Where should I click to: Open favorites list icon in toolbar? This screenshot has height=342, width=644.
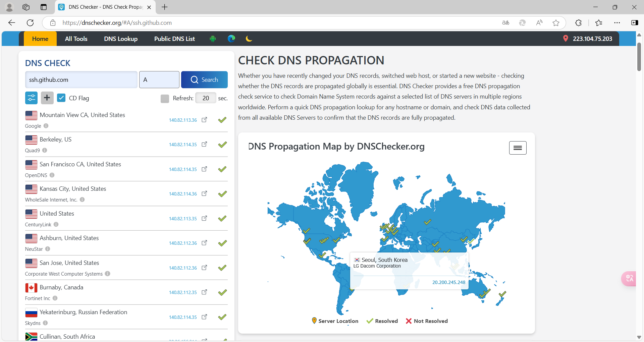pos(599,23)
